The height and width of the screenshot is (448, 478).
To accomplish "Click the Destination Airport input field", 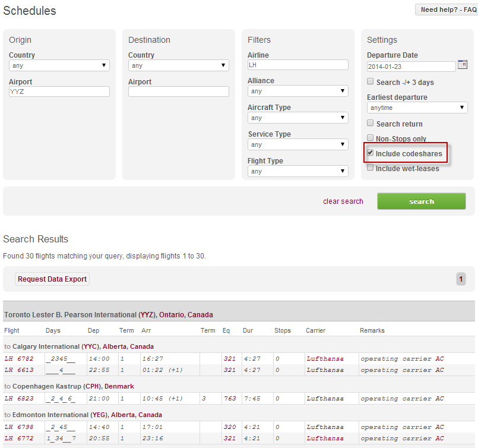I will tap(178, 92).
